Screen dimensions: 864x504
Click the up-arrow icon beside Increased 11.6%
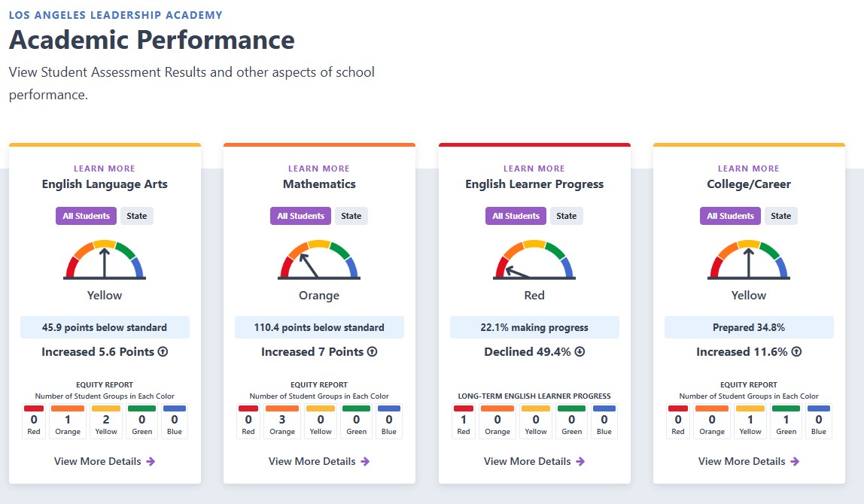tap(797, 351)
